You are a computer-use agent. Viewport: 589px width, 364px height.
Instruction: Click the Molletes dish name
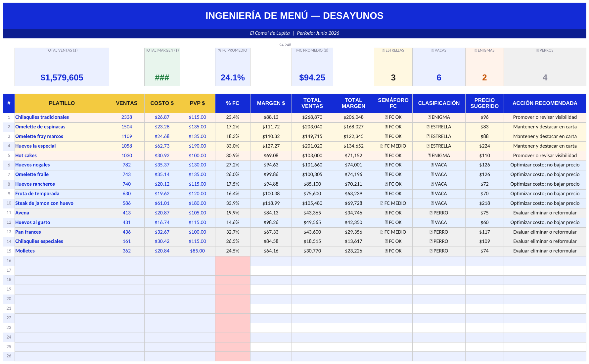click(x=25, y=251)
